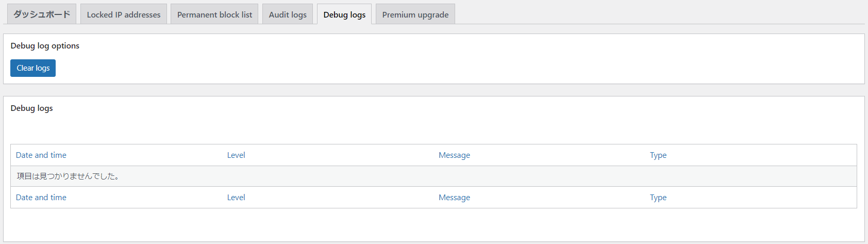Select the Debug logs tab
The width and height of the screenshot is (868, 244).
[344, 14]
